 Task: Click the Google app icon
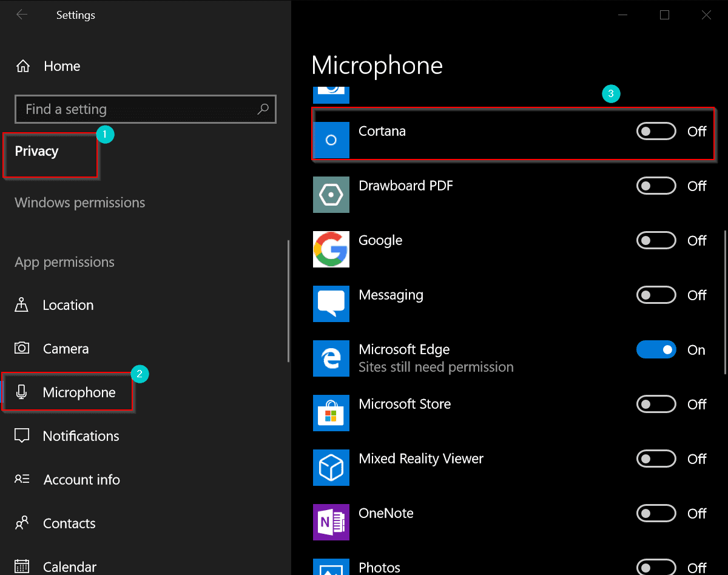click(x=331, y=249)
